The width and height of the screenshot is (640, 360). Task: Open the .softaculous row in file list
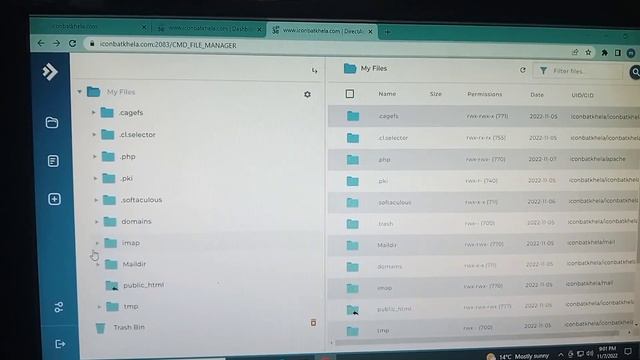484,202
